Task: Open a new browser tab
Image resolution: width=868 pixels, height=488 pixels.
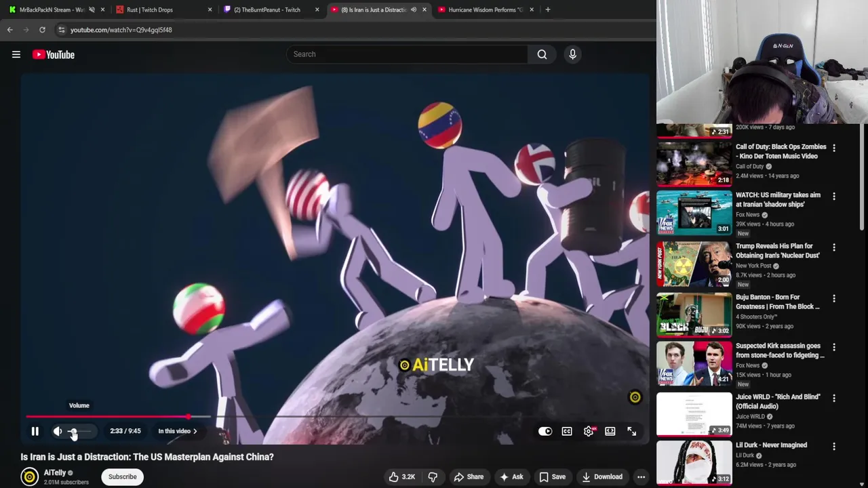Action: pyautogui.click(x=548, y=9)
